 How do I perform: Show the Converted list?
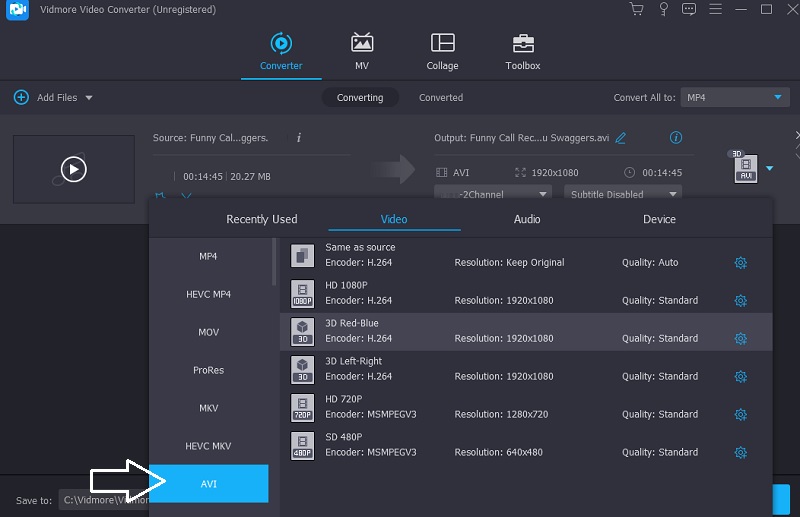point(441,98)
